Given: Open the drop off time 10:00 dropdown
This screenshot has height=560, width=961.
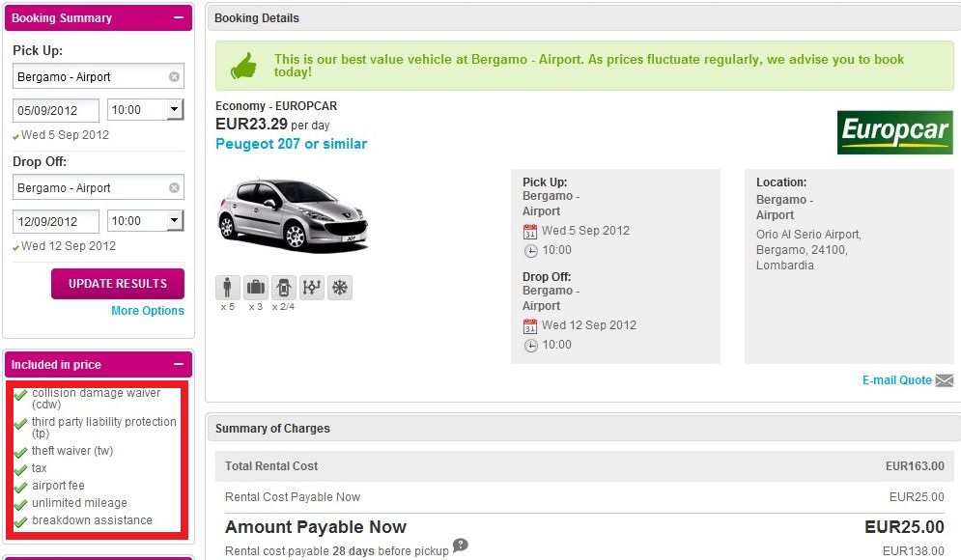Looking at the screenshot, I should pos(174,220).
